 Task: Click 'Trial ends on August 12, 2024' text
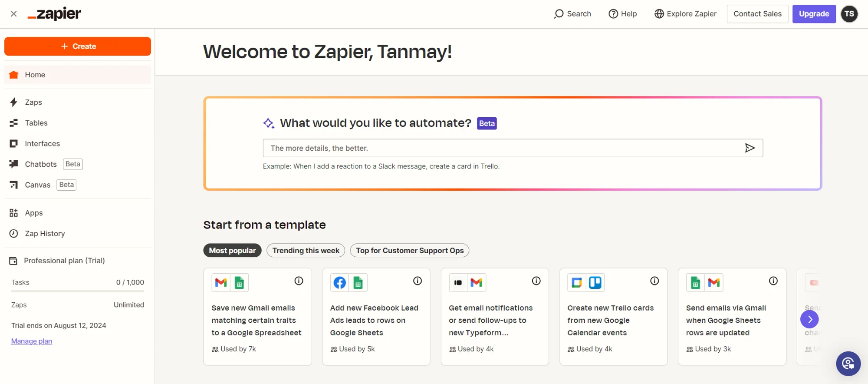[x=59, y=326]
